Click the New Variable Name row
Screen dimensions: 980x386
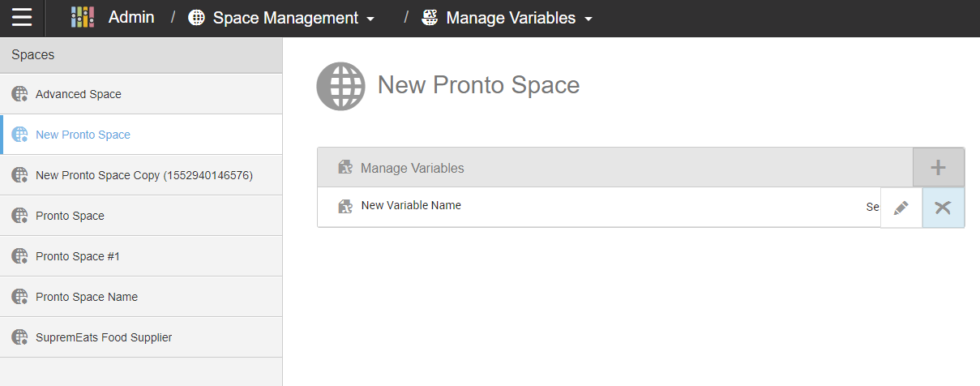click(x=567, y=207)
